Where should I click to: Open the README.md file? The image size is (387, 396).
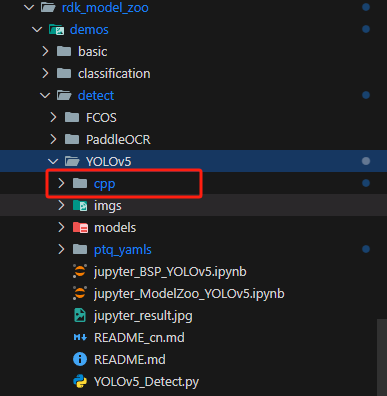(130, 360)
